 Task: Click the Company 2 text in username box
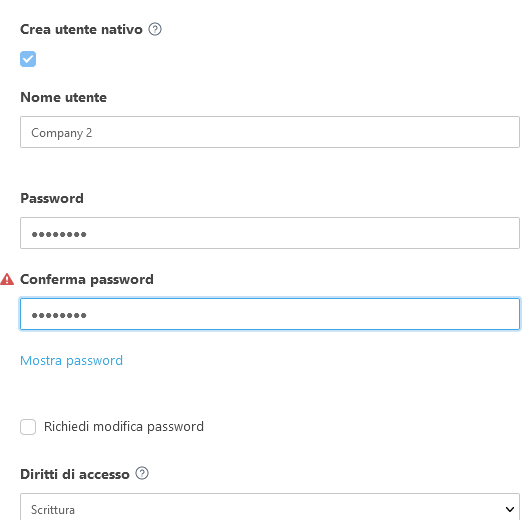[x=62, y=133]
